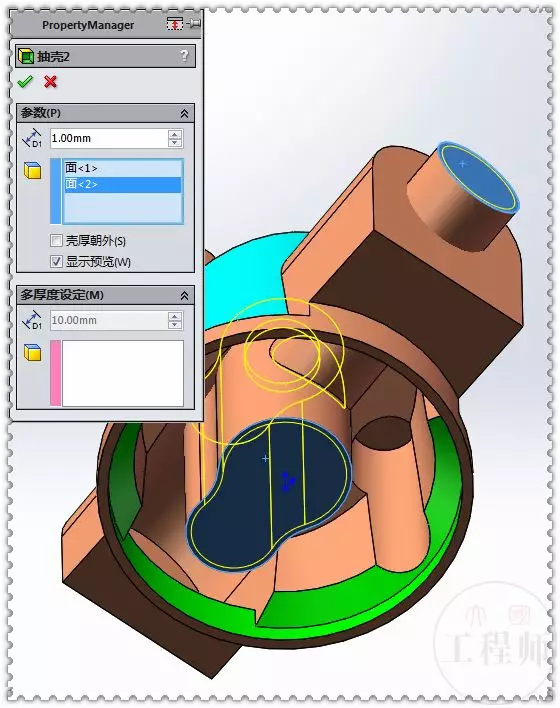Pin the PropertyManager panel

coord(195,23)
